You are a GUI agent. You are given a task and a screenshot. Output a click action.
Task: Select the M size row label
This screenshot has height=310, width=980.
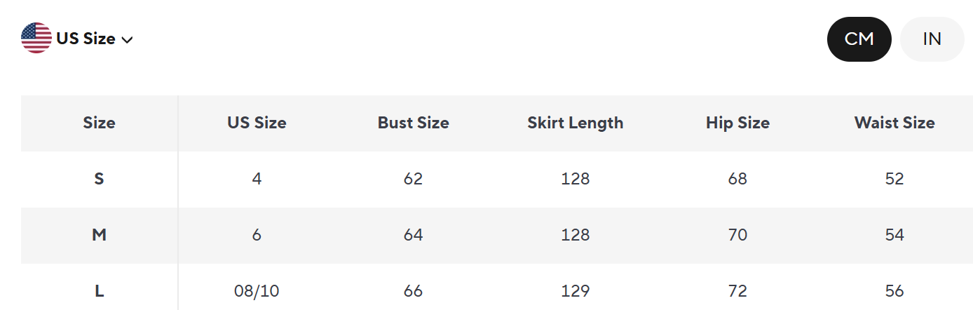(99, 235)
